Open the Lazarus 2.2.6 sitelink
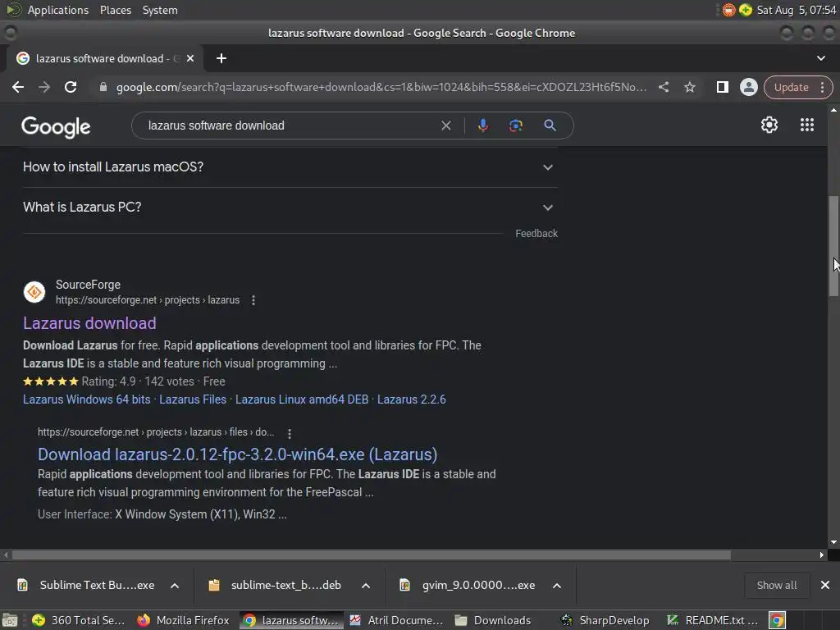The width and height of the screenshot is (840, 630). point(412,399)
